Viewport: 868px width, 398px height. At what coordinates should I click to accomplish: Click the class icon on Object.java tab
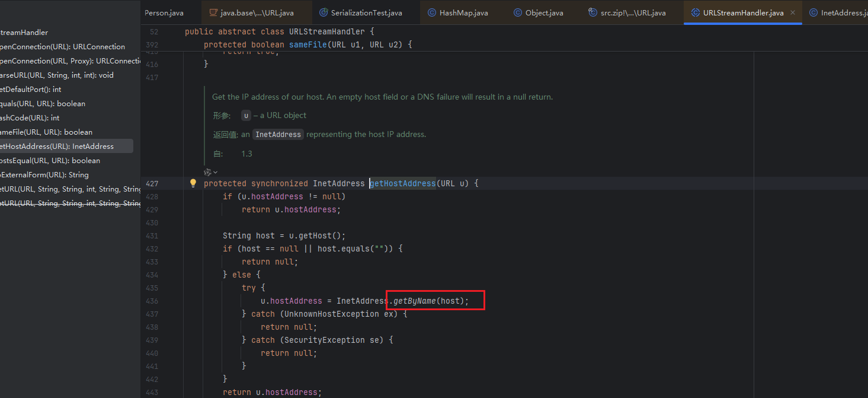518,12
